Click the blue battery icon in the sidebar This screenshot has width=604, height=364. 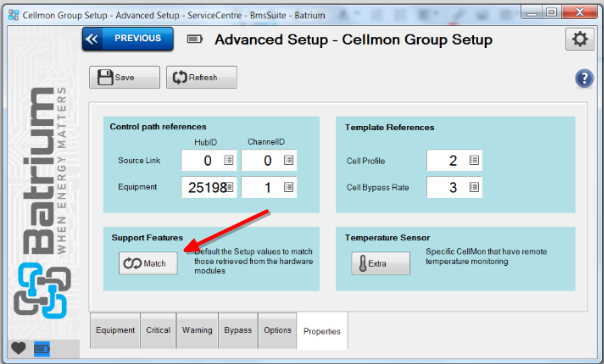(x=42, y=349)
